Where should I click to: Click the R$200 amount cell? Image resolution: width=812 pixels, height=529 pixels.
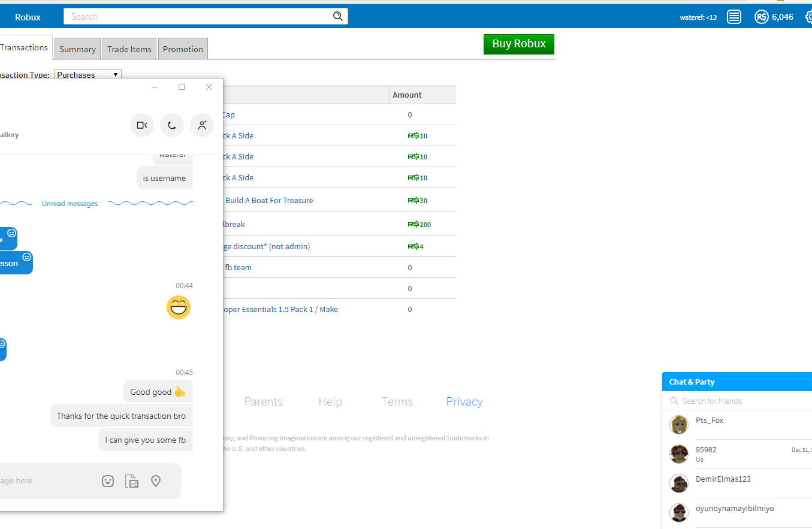tap(419, 224)
